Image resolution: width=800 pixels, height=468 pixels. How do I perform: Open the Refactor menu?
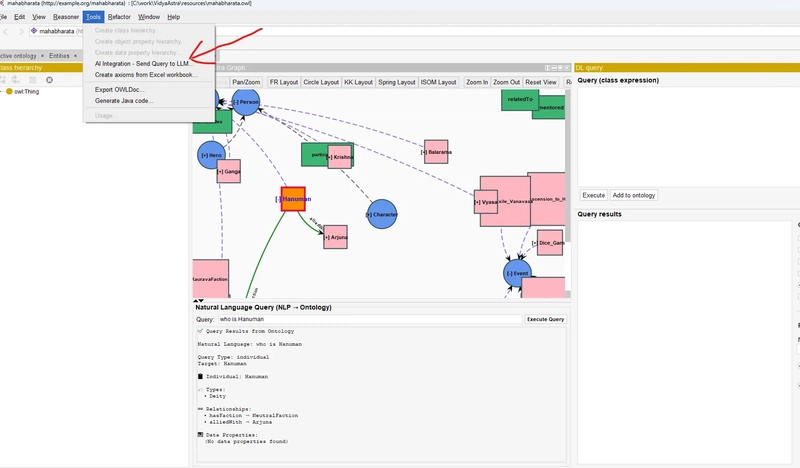click(118, 17)
